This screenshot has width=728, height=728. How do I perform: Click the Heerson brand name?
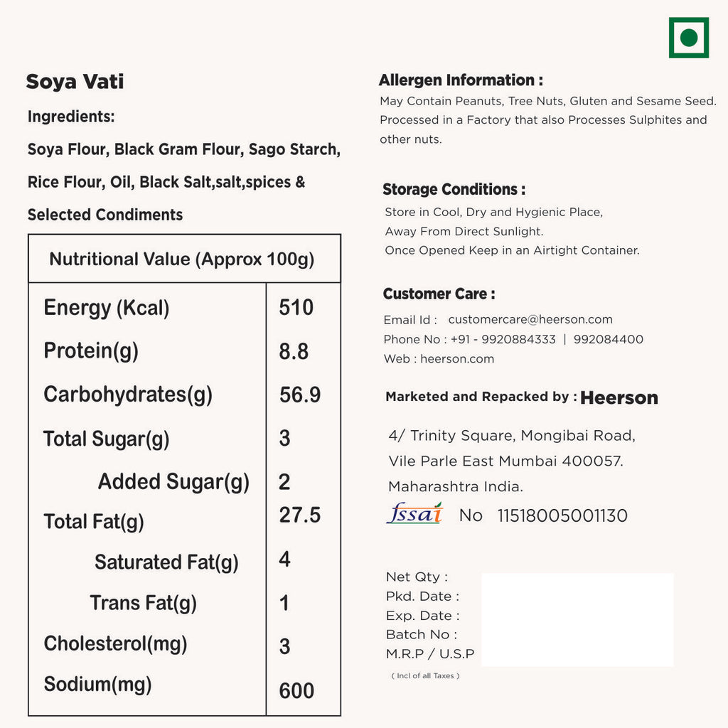click(x=619, y=398)
